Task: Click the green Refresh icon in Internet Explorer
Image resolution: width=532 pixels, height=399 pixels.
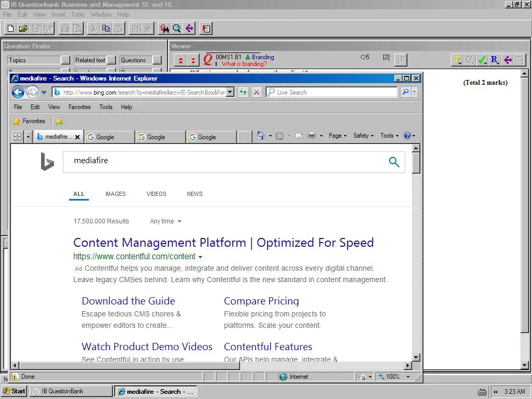Action: 243,92
